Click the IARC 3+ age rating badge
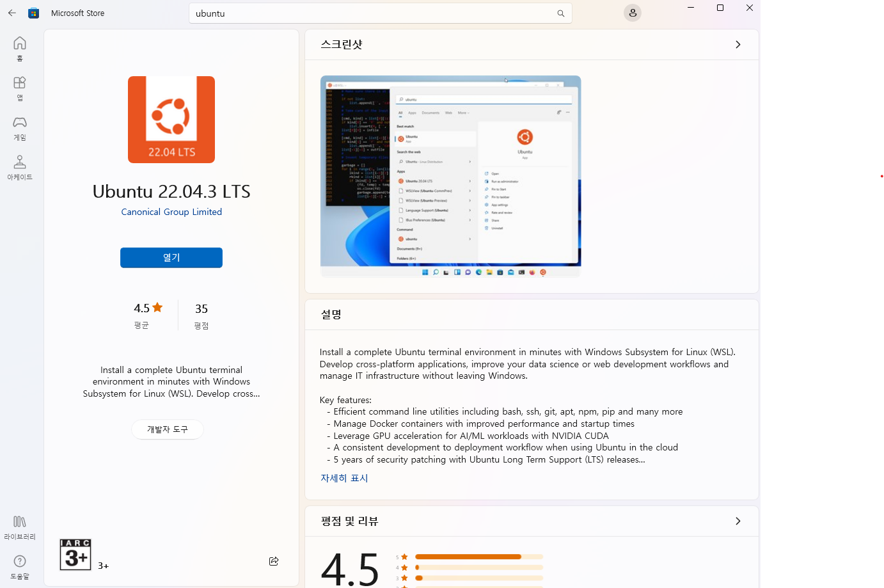This screenshot has width=884, height=588. (x=75, y=555)
